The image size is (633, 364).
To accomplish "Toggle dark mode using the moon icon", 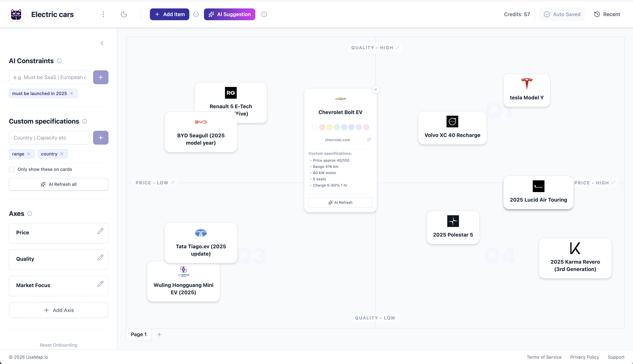I will click(x=124, y=14).
